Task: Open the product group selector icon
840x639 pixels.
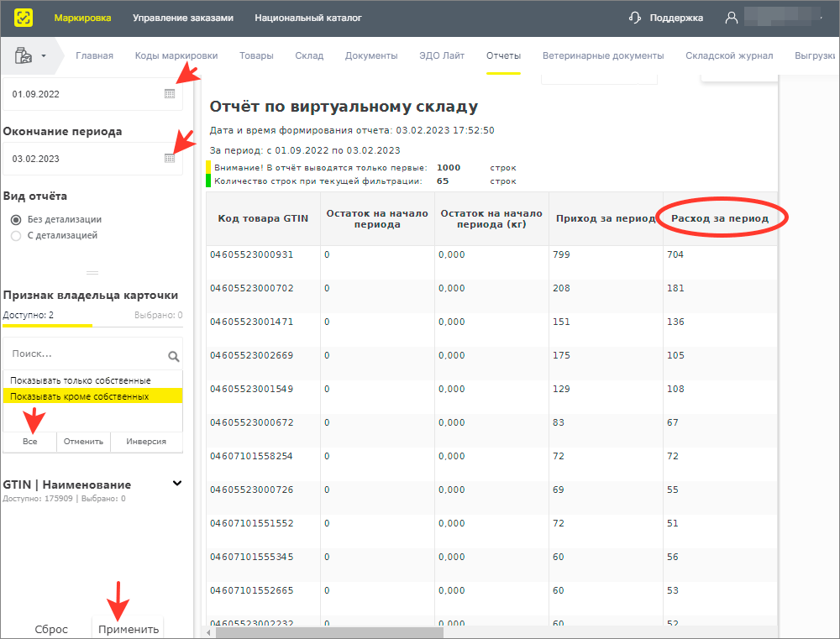Action: (23, 55)
